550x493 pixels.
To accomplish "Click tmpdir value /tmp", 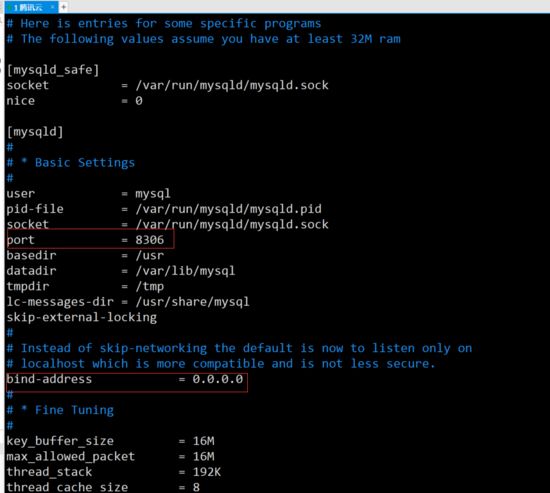I will pos(150,287).
